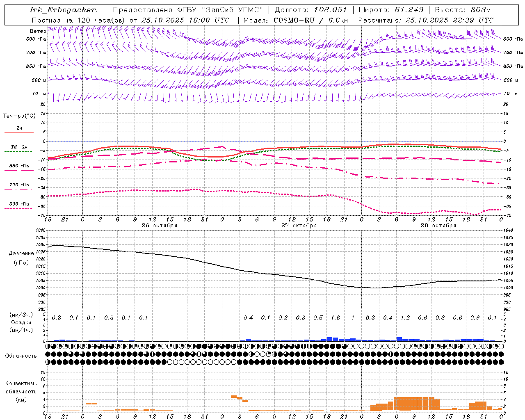Click the "Облачность" cloud cover label
525x420 pixels.
tap(21, 356)
